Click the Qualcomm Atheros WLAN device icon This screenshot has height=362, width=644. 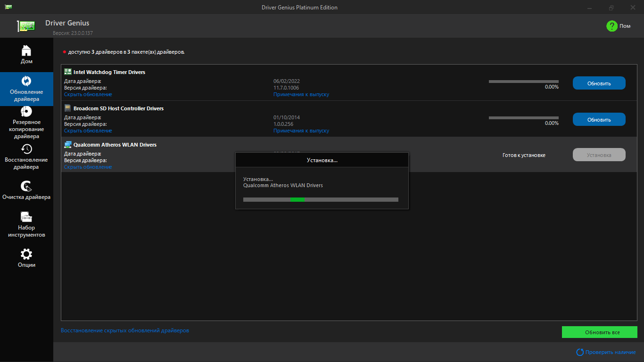67,144
